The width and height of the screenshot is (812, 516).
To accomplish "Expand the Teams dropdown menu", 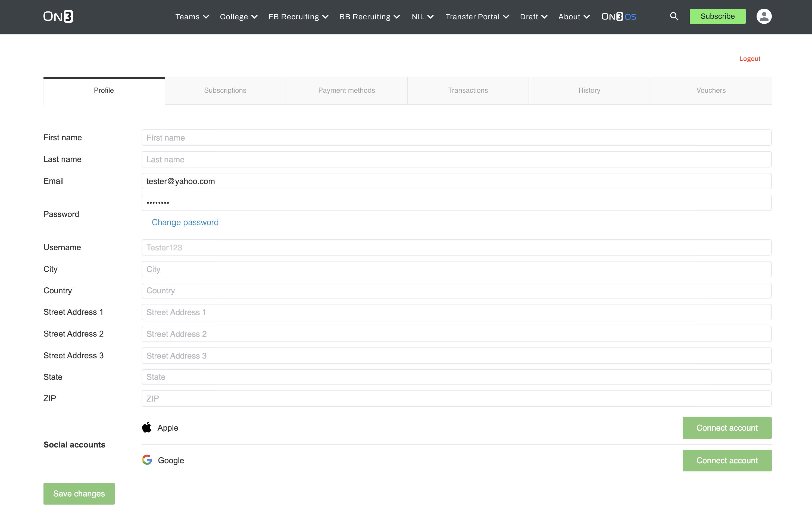I will (192, 17).
